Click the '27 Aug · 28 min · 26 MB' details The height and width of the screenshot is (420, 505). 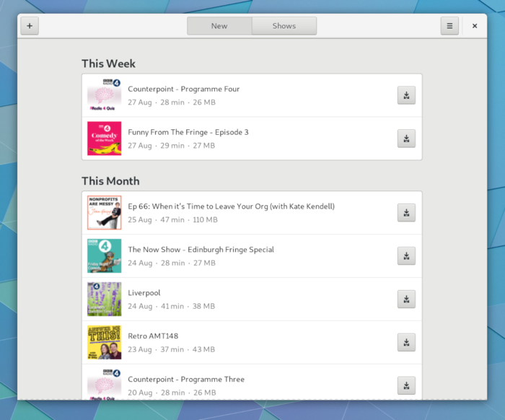click(x=172, y=102)
